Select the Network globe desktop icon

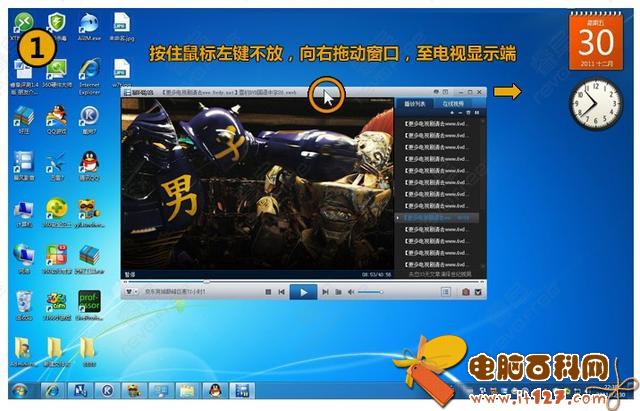tap(24, 258)
